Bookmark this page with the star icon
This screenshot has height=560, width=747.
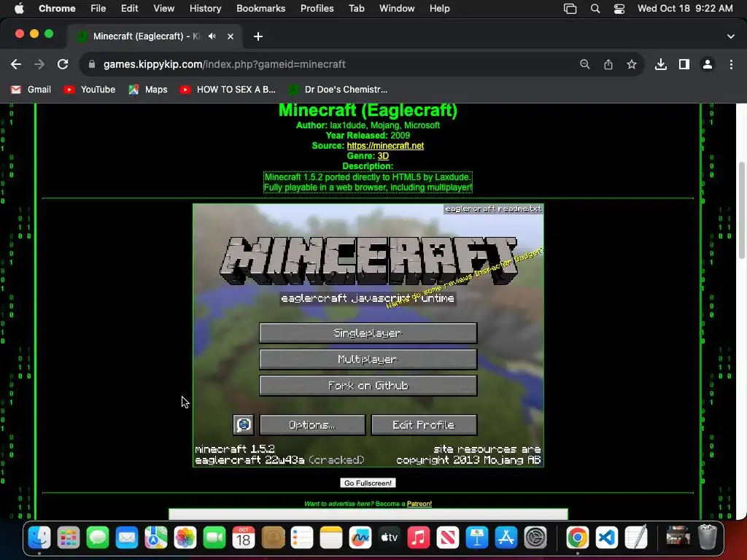click(x=632, y=64)
